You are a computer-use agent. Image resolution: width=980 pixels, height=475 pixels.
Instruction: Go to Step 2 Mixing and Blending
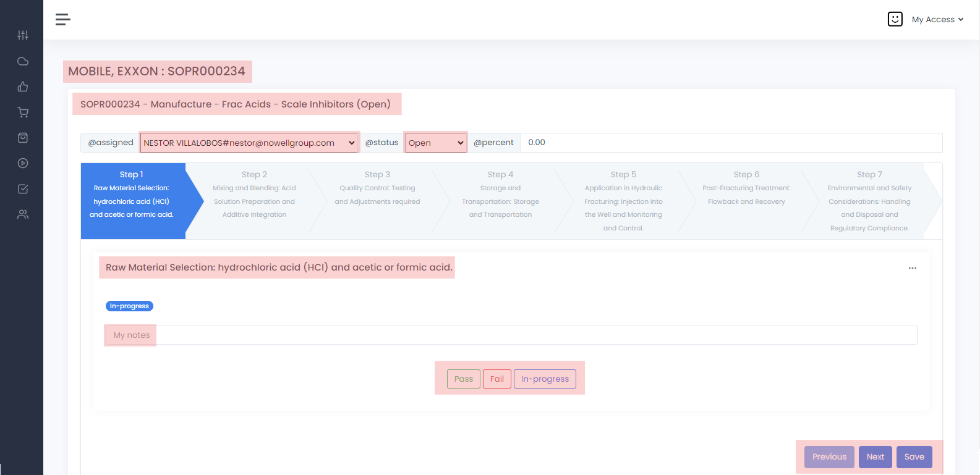tap(254, 201)
